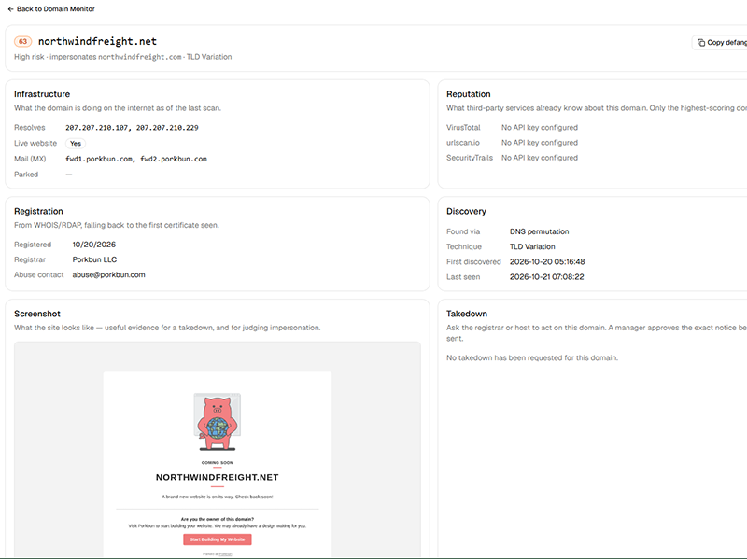The image size is (747, 560).
Task: Click the resolved IP addresses
Action: [132, 128]
